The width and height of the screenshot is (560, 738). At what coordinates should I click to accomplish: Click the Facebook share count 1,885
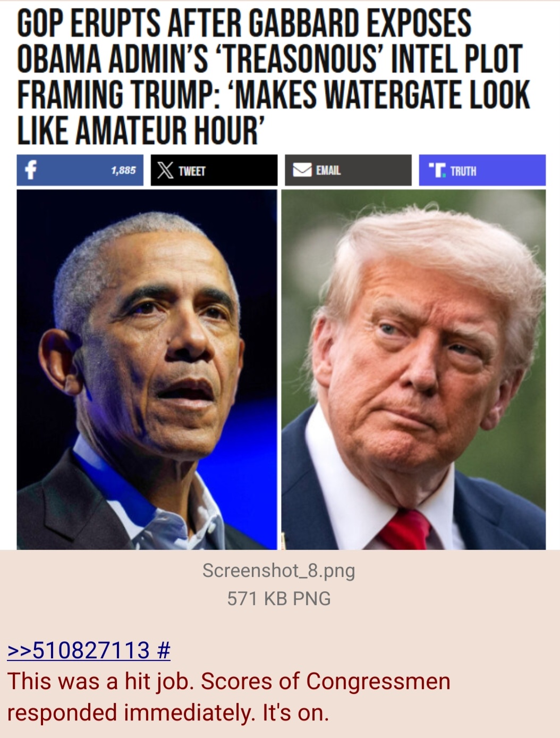(123, 170)
